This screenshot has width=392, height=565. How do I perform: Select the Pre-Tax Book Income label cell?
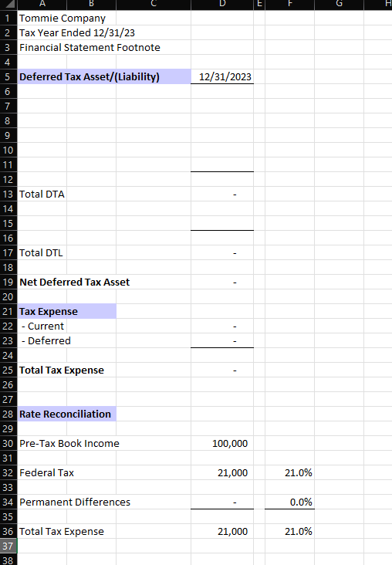tap(69, 444)
